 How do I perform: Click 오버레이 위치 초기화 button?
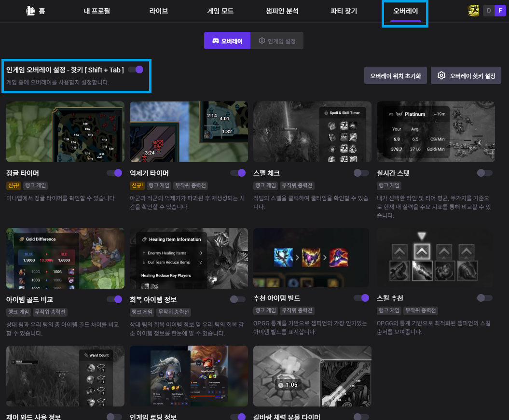pyautogui.click(x=396, y=75)
